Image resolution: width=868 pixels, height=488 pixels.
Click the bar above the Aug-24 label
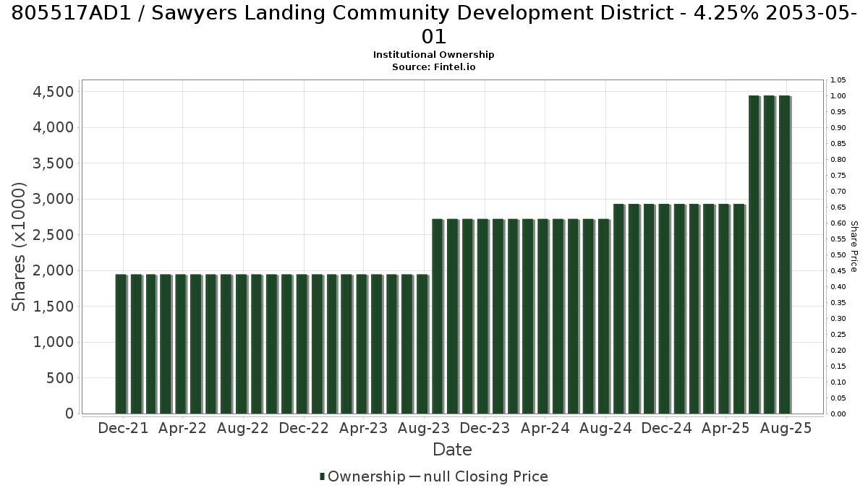click(x=604, y=316)
